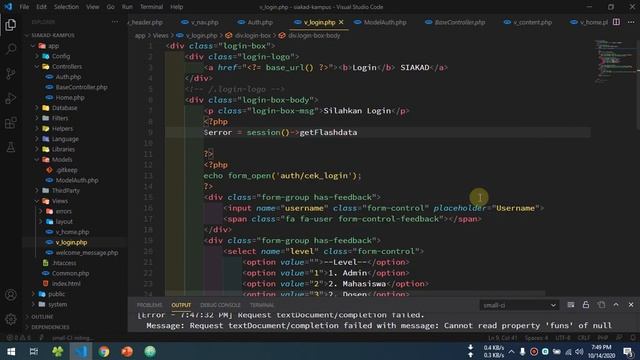Show hidden system tray icons
640x360 pixels.
pyautogui.click(x=511, y=351)
